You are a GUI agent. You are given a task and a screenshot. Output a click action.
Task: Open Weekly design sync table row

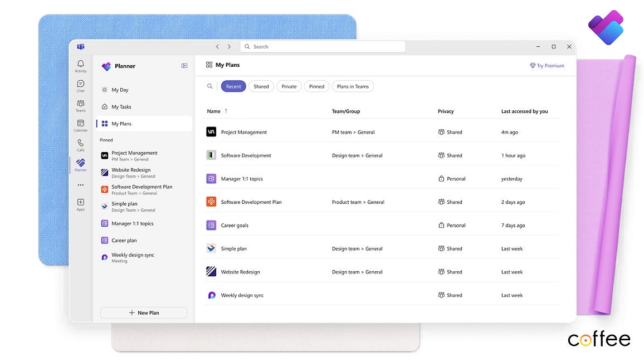(382, 295)
